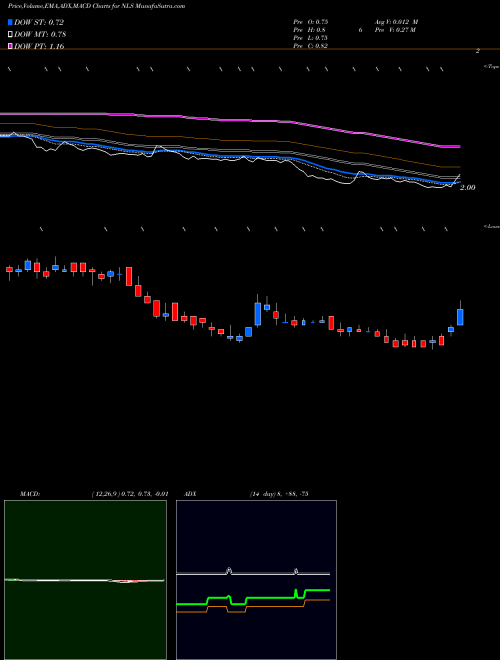The image size is (500, 660).
Task: Click the white DOW MT legend swatch
Action: (11, 35)
